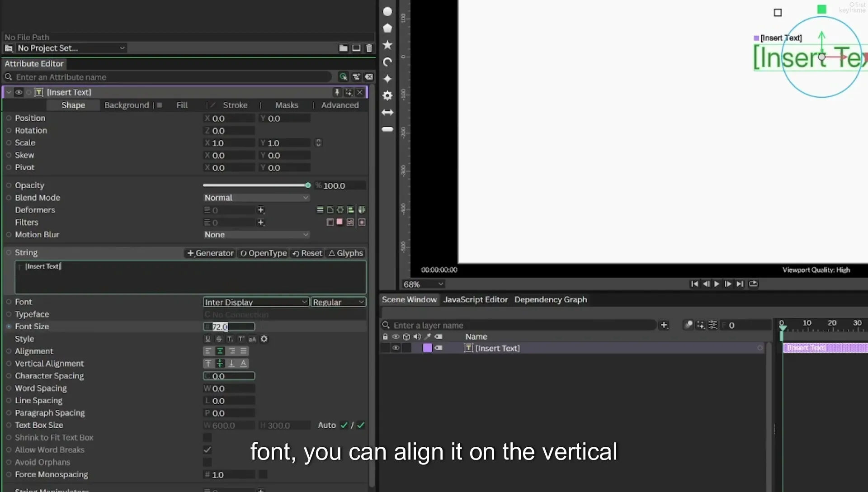Select the Arrow shape tool
The height and width of the screenshot is (492, 868).
[387, 112]
